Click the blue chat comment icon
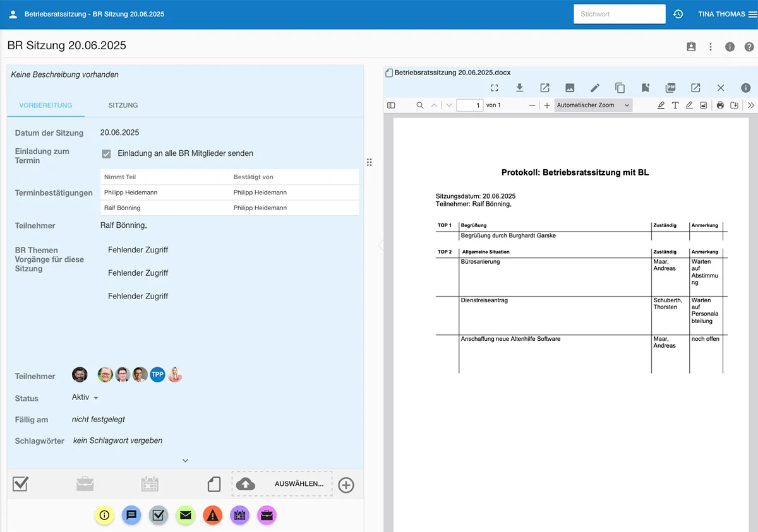 (x=131, y=516)
